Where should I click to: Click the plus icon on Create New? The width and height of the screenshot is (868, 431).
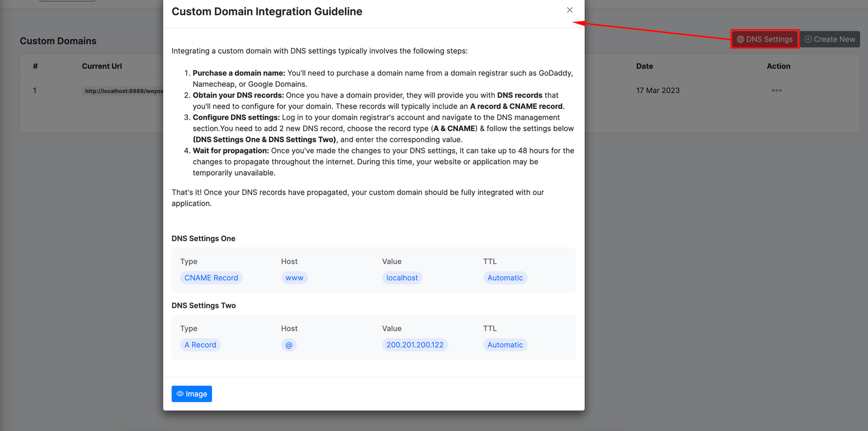(808, 40)
